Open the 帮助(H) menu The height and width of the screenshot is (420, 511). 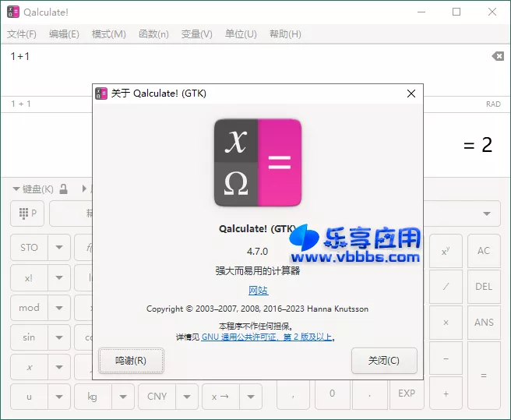(x=285, y=34)
